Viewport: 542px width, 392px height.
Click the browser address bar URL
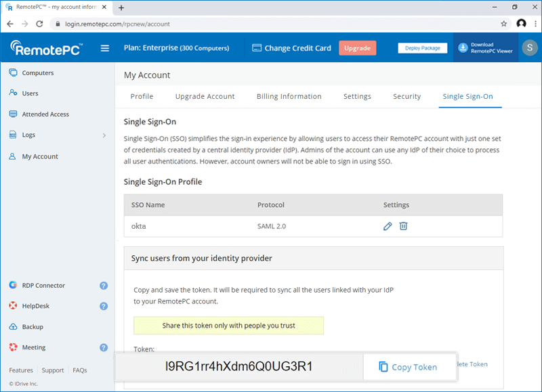tap(117, 24)
